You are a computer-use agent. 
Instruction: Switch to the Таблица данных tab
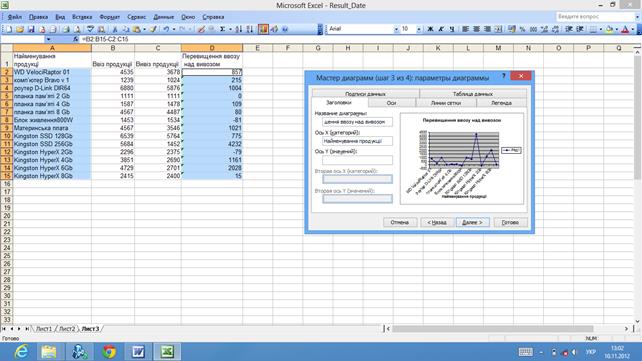[x=473, y=94]
